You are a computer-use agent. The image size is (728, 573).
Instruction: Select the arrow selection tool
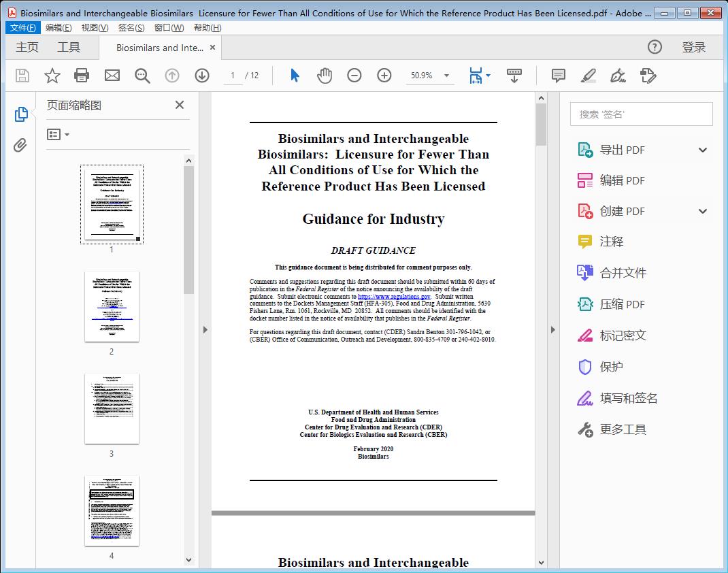tap(295, 76)
